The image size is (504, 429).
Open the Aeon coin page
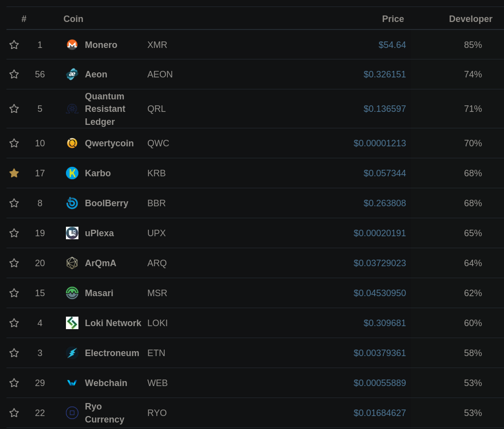click(96, 74)
